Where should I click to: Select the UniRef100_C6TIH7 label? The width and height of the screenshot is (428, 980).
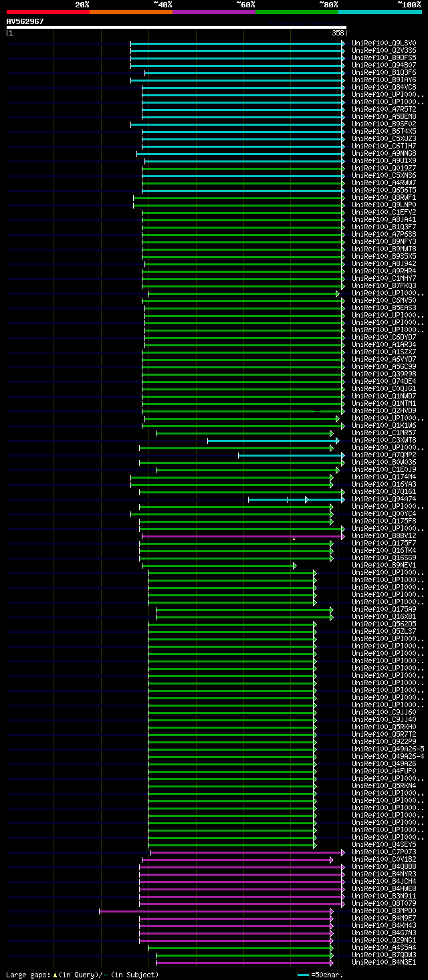384,146
